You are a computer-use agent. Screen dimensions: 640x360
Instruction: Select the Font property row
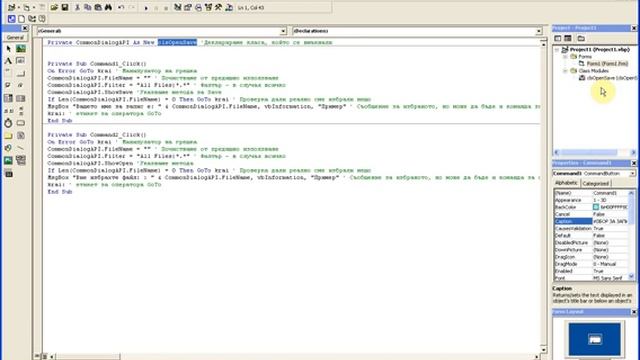pos(591,278)
